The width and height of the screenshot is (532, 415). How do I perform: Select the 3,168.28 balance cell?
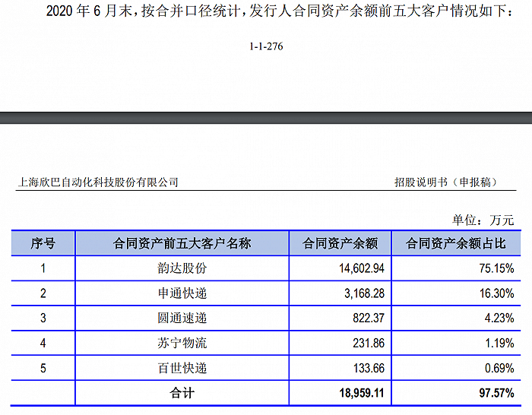356,293
